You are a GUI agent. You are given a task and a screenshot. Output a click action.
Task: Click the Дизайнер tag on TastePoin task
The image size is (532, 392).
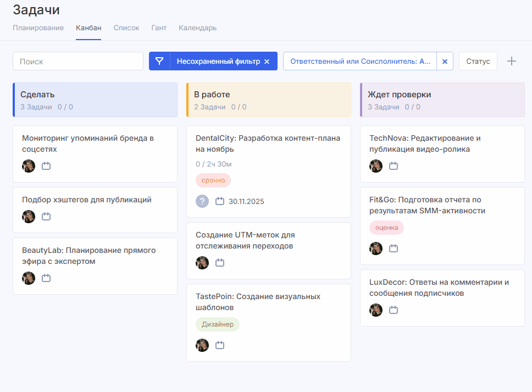point(218,324)
